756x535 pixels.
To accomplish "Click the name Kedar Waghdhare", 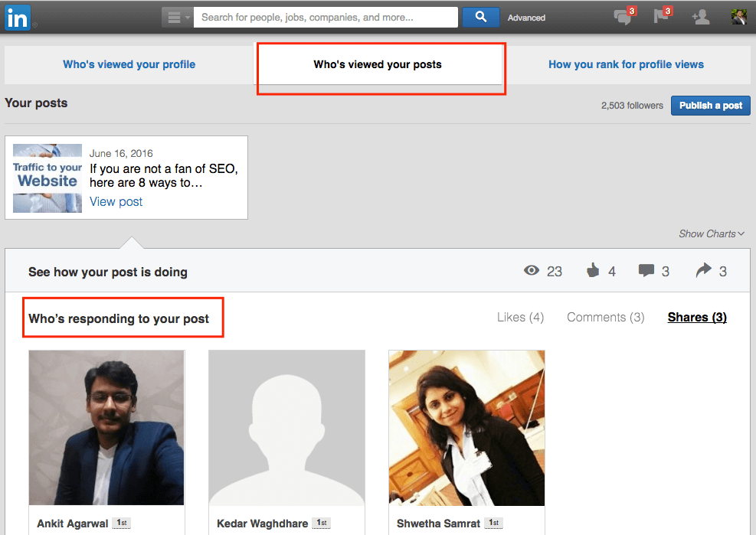I will (x=262, y=524).
